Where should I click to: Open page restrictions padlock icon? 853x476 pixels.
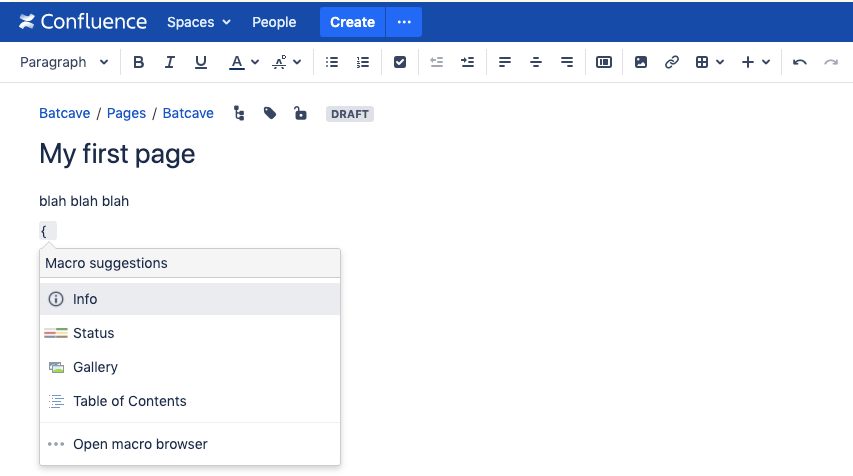[300, 114]
